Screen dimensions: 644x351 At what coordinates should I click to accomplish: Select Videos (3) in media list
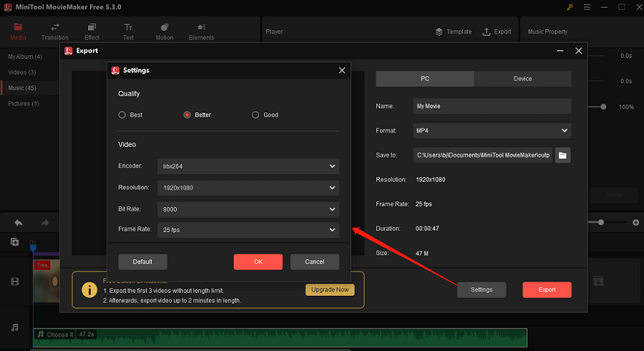point(21,72)
